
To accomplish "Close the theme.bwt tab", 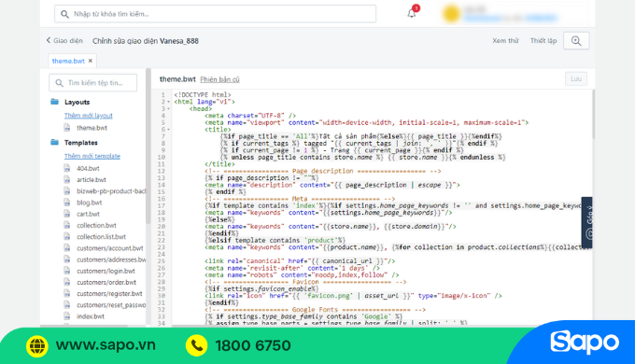I will click(91, 61).
